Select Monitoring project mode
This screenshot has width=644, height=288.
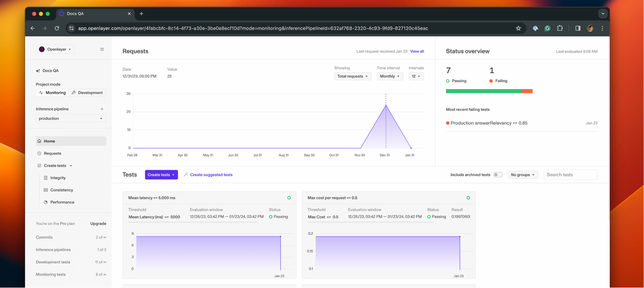(x=52, y=93)
